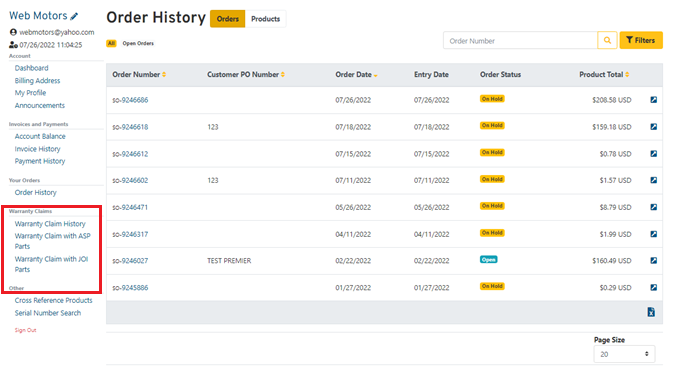
Task: Click the Open status badge
Action: click(488, 260)
